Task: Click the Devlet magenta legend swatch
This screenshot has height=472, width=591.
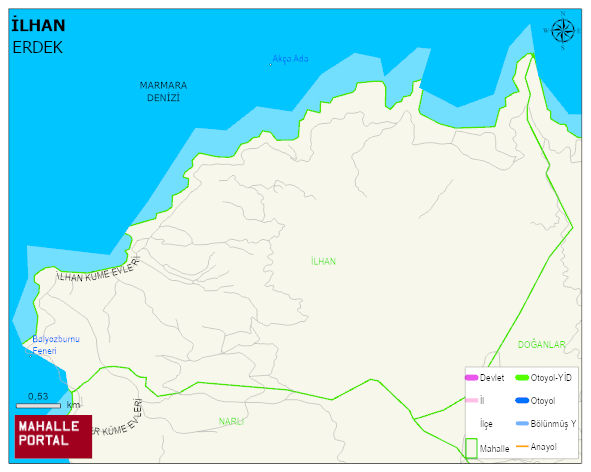Action: click(x=471, y=377)
